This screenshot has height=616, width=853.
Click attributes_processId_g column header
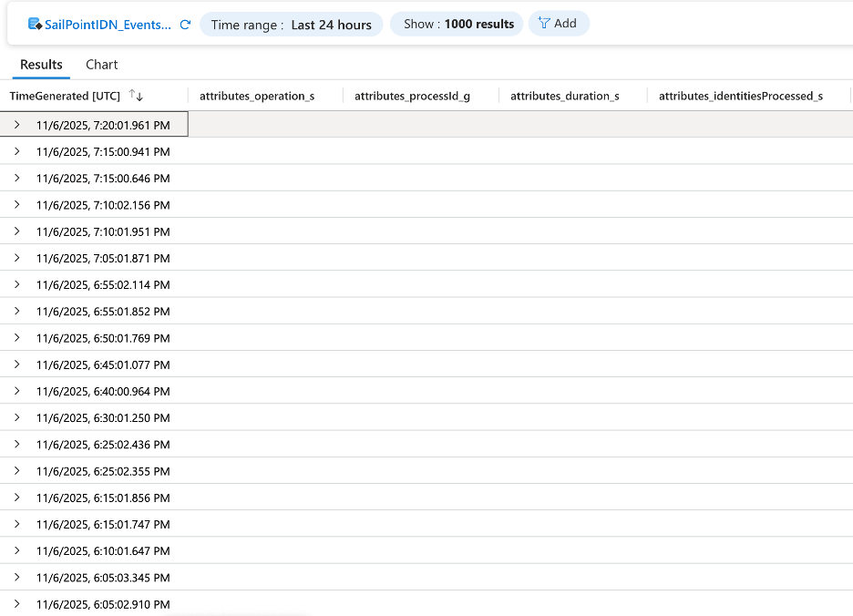pyautogui.click(x=412, y=96)
